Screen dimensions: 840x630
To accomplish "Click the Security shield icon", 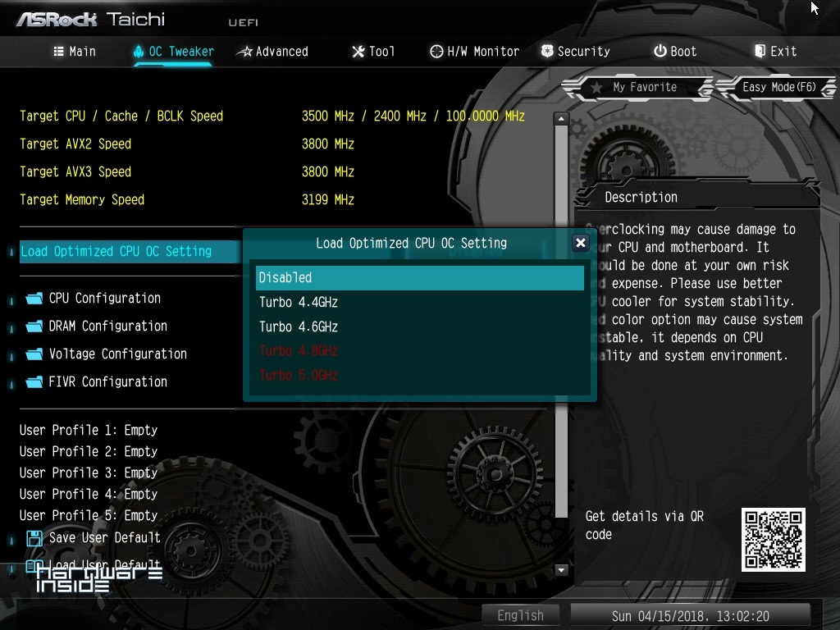I will coord(547,51).
